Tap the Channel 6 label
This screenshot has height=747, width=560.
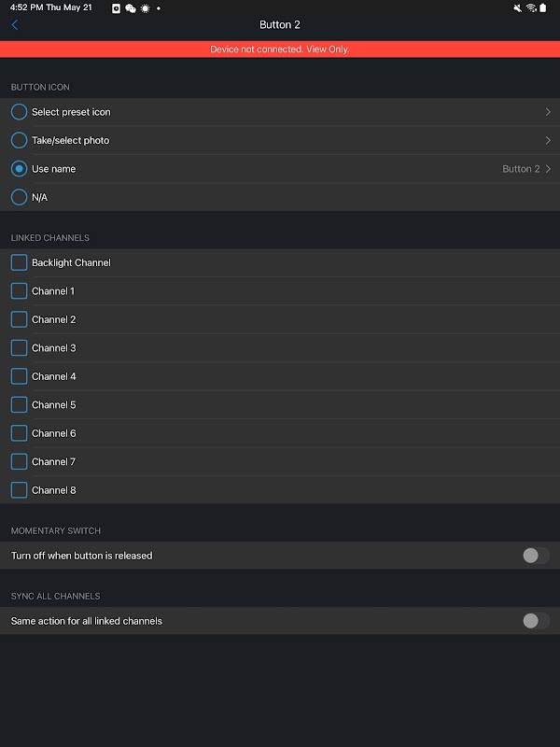pos(54,433)
